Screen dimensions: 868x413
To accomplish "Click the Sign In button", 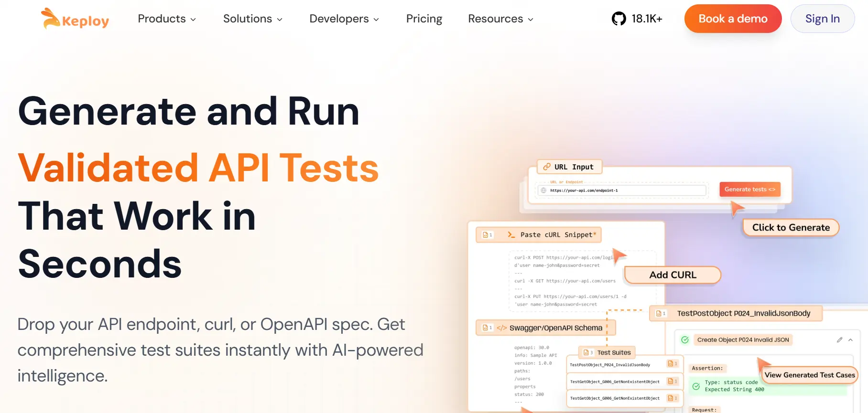I will click(822, 19).
